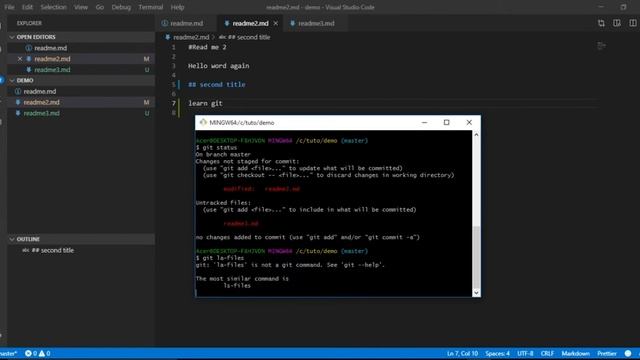Click the MINGW64 terminal window icon
The image size is (640, 360).
(x=203, y=122)
